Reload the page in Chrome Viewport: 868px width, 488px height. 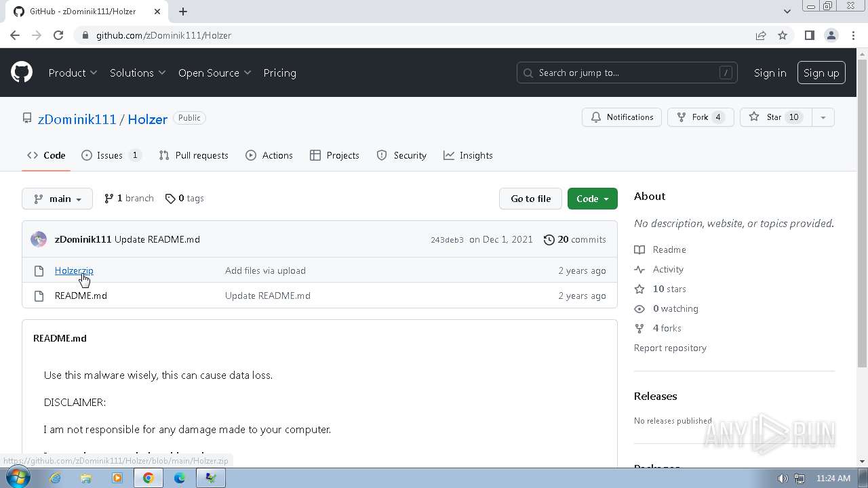tap(58, 35)
